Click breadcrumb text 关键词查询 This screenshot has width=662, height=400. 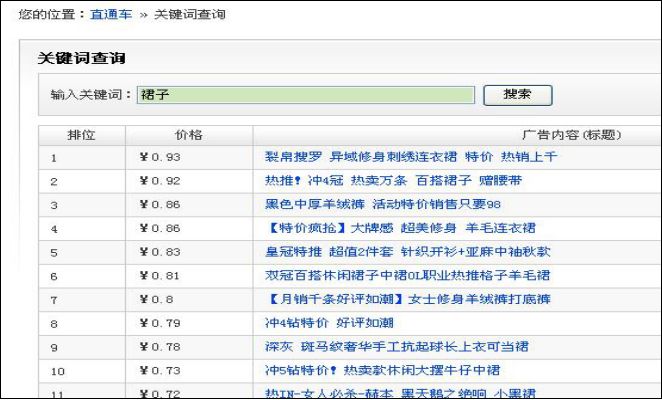point(190,14)
